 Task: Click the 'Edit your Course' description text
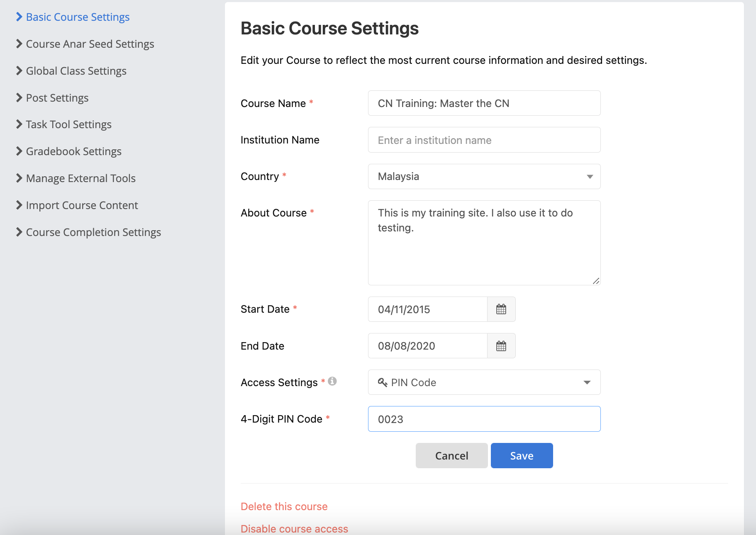click(444, 60)
